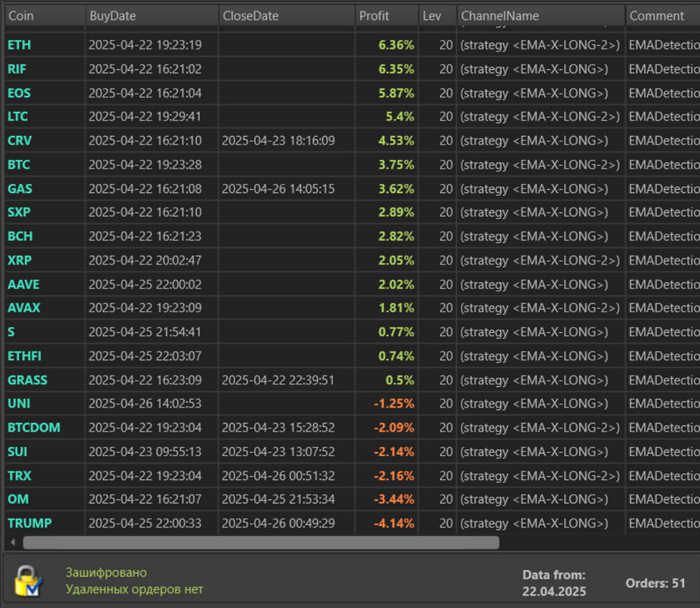Click the padlock encryption icon

pyautogui.click(x=28, y=581)
